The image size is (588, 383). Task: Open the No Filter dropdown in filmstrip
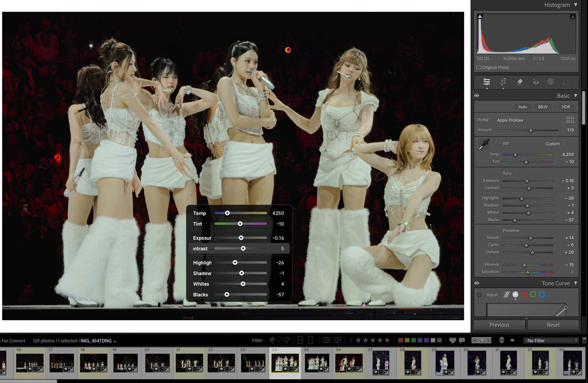point(552,340)
